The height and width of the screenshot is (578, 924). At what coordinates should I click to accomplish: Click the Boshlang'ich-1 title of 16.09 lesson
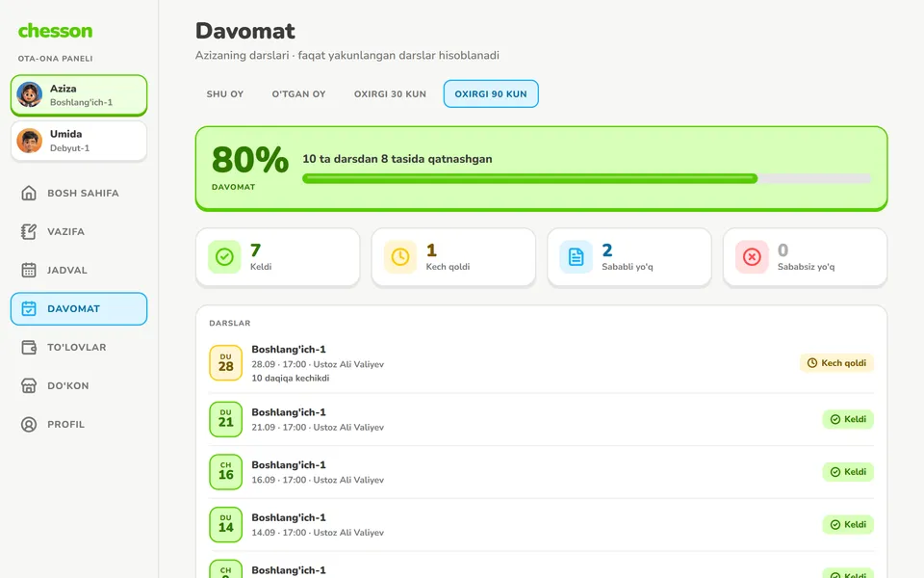289,464
